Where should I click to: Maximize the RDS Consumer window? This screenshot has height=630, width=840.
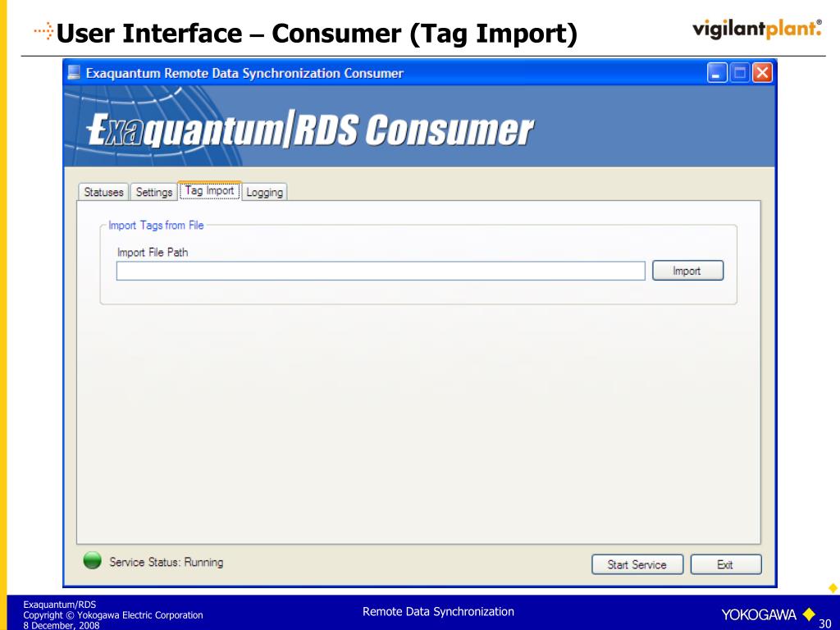point(740,72)
